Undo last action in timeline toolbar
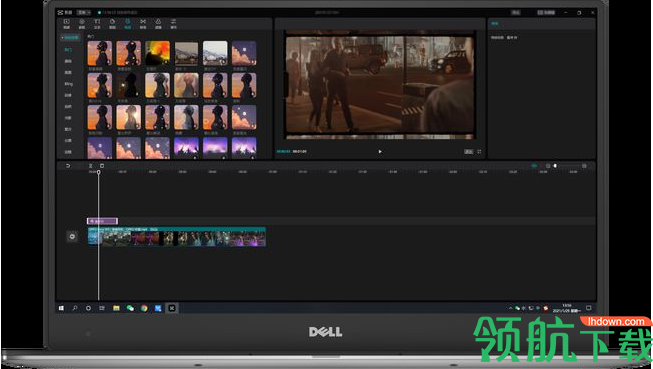653x369 pixels. (x=68, y=166)
